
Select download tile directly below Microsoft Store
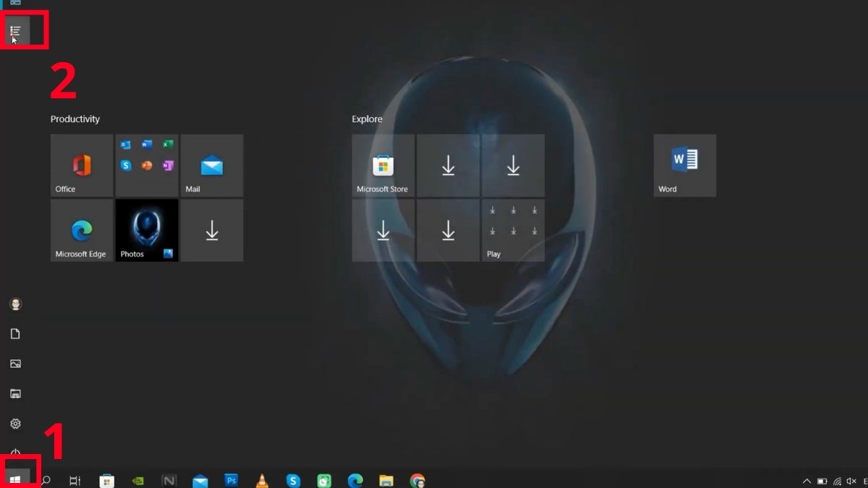tap(383, 231)
